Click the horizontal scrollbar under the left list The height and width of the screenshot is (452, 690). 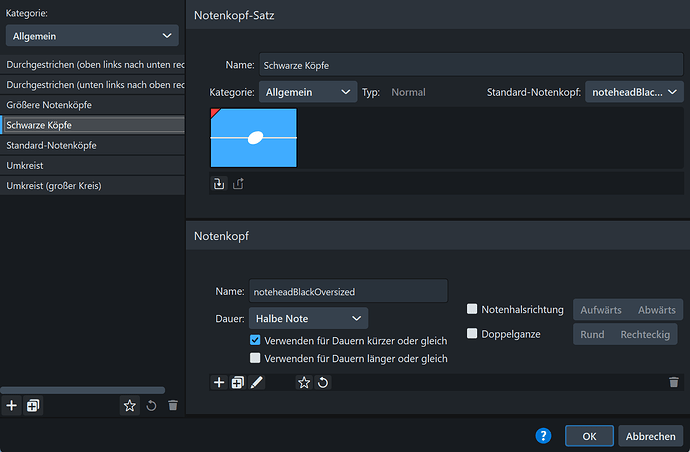82,390
